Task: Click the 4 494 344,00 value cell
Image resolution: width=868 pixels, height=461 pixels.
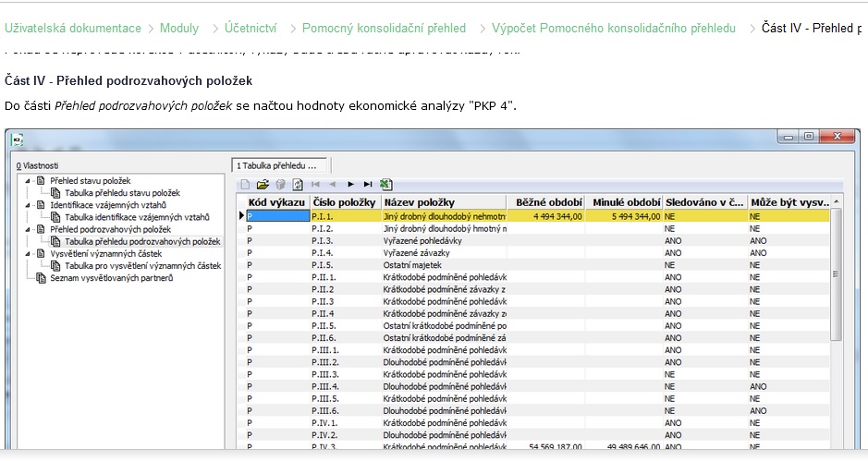Action: [545, 216]
